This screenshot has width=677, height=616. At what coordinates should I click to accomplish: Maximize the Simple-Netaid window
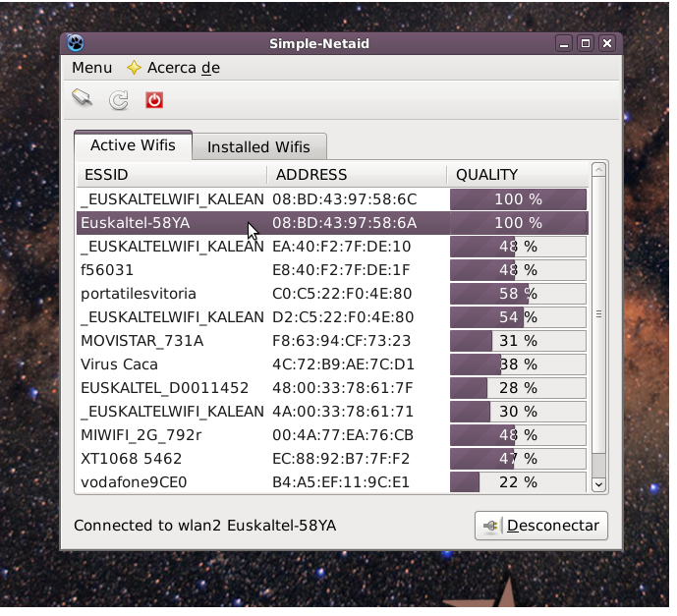(585, 43)
